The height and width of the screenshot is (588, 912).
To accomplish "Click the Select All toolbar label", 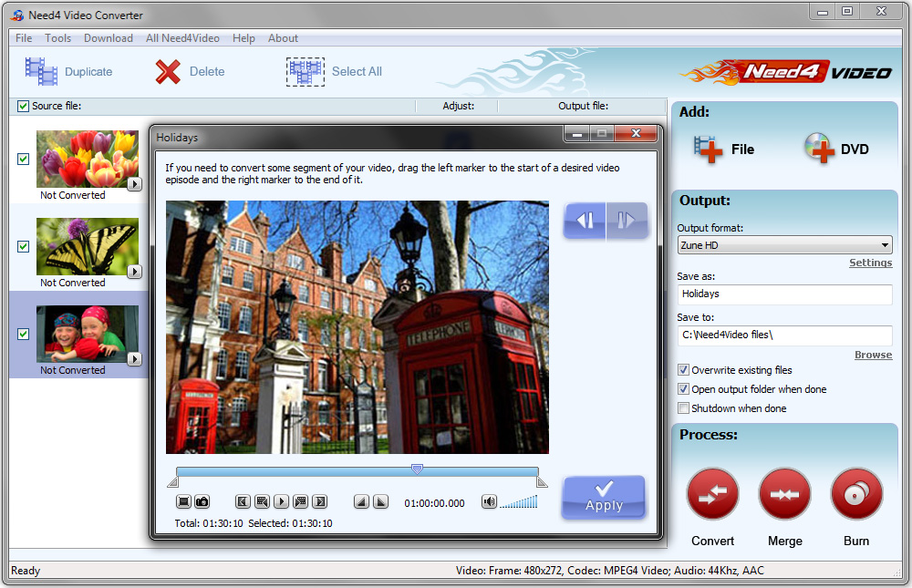I will click(x=357, y=71).
